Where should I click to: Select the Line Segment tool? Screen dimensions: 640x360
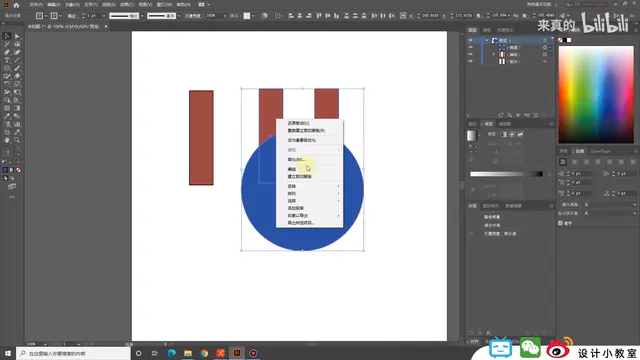tap(17, 60)
